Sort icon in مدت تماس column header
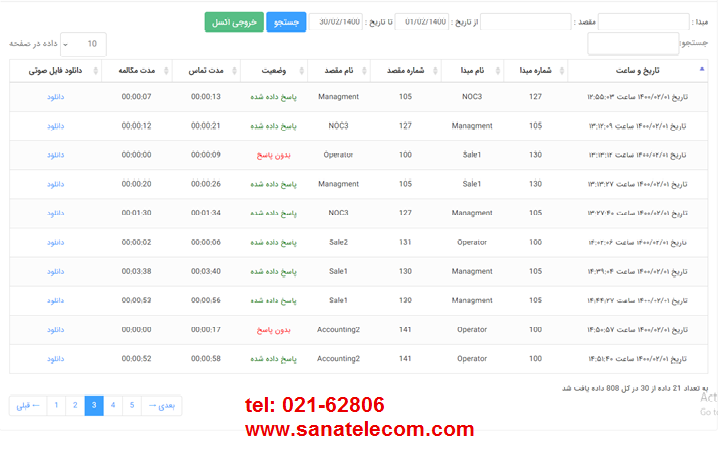 [234, 71]
